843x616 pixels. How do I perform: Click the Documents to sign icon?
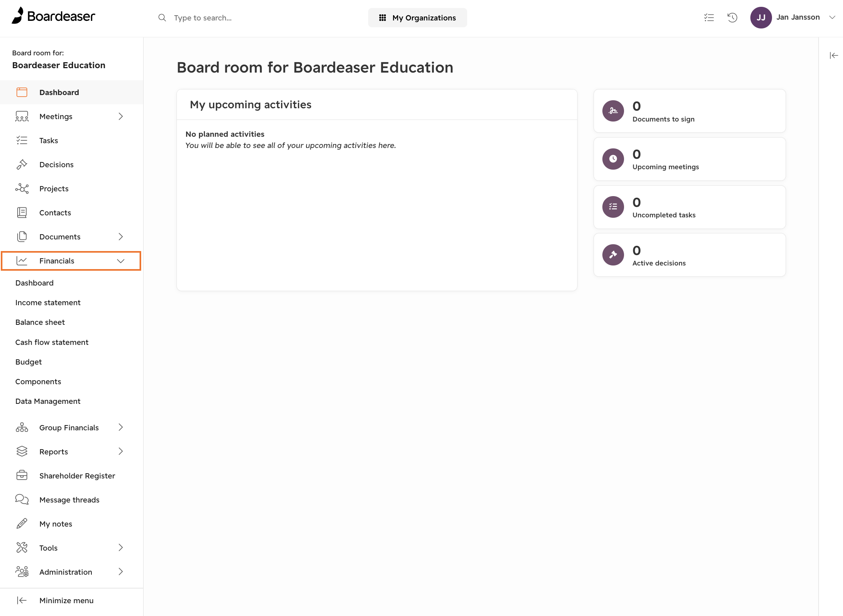(x=613, y=111)
